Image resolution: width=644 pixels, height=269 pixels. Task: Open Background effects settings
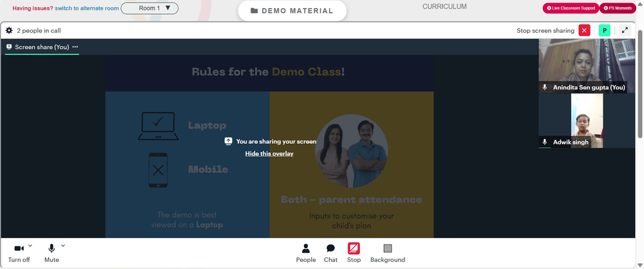point(387,253)
